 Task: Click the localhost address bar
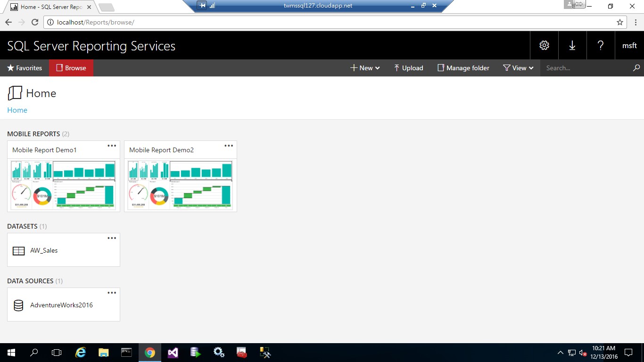point(330,22)
